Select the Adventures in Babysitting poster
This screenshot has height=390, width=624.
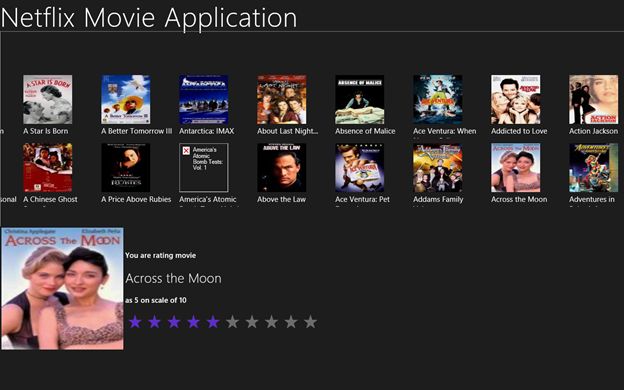click(x=593, y=168)
